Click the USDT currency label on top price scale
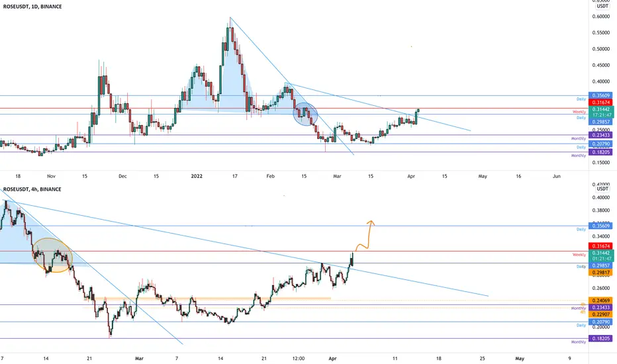The image size is (617, 364). click(602, 7)
